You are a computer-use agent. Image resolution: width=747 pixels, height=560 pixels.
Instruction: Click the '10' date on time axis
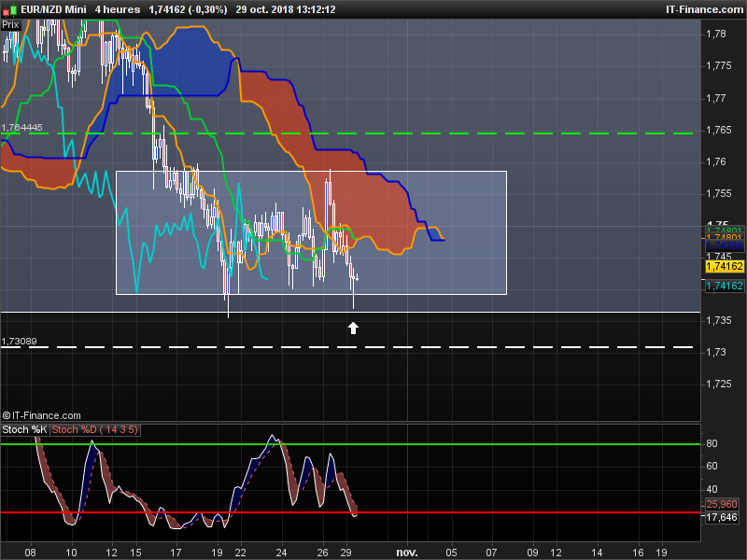[71, 553]
